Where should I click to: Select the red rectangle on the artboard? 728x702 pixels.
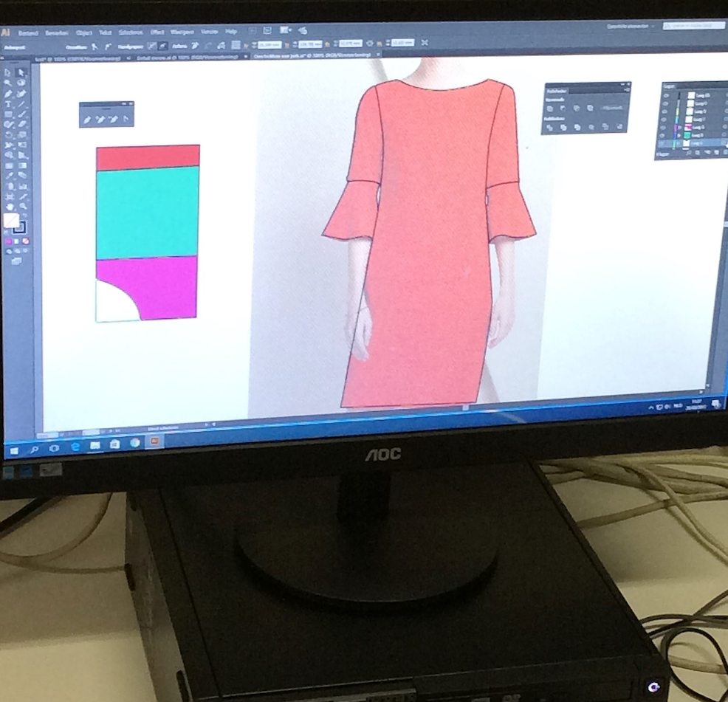pyautogui.click(x=148, y=157)
